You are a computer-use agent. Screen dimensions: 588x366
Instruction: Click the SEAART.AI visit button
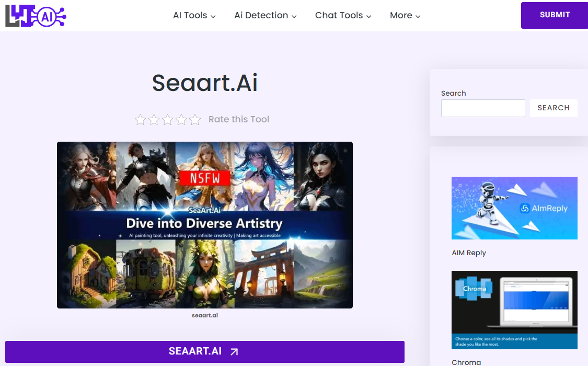204,351
